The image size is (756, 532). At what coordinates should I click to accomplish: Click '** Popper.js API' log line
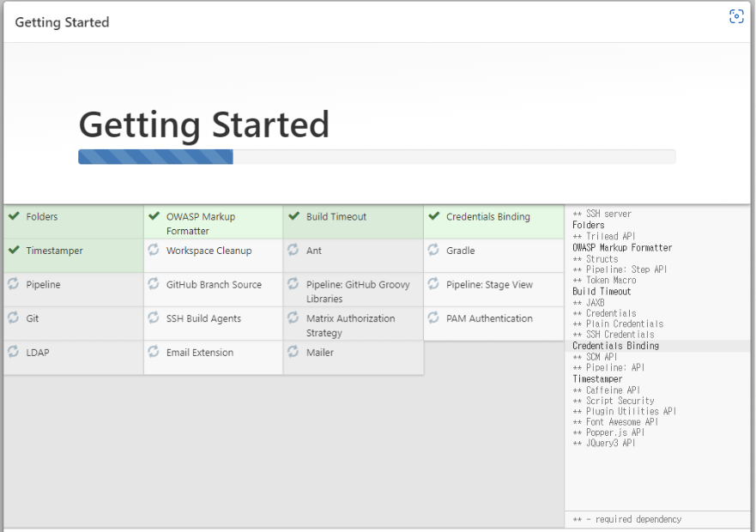click(608, 432)
